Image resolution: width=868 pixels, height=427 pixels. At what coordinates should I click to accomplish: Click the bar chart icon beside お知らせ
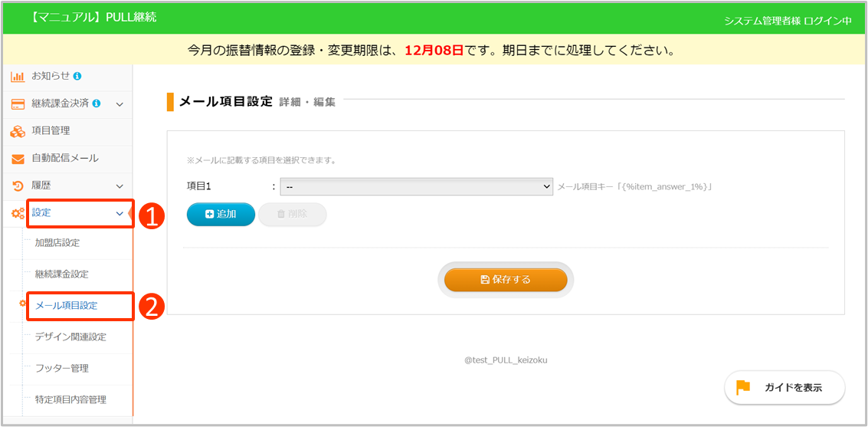(17, 77)
